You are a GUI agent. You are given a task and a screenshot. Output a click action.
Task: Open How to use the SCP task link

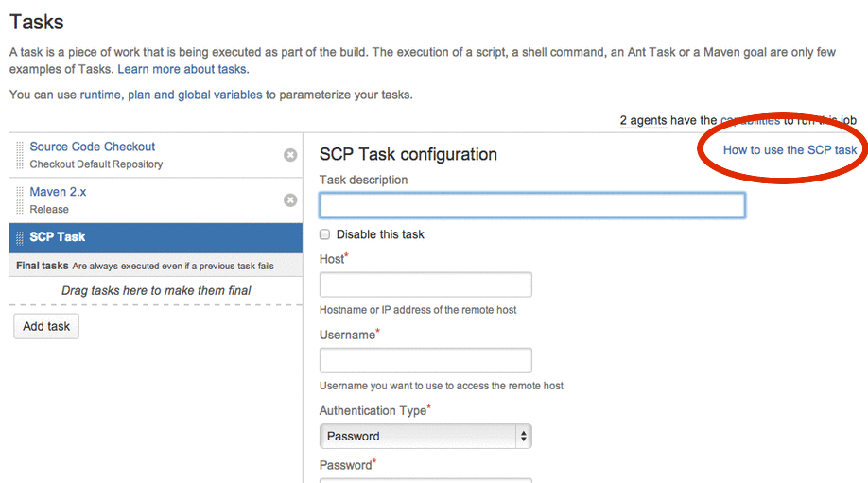[x=790, y=150]
